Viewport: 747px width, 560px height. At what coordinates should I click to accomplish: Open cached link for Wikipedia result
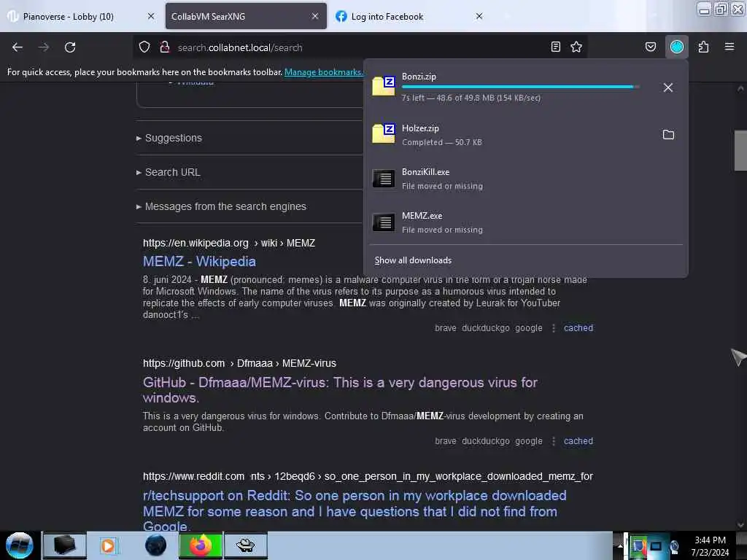(x=578, y=327)
